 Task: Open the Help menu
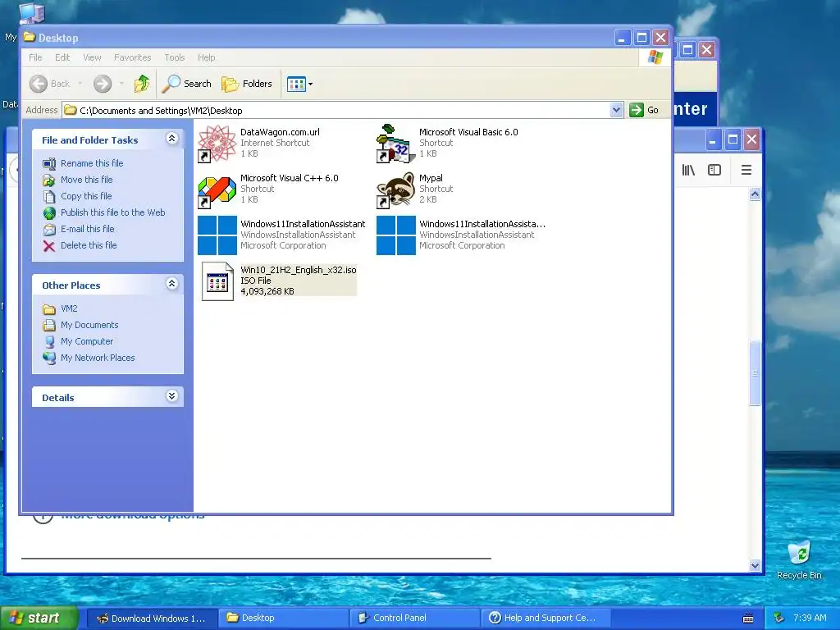click(x=206, y=57)
